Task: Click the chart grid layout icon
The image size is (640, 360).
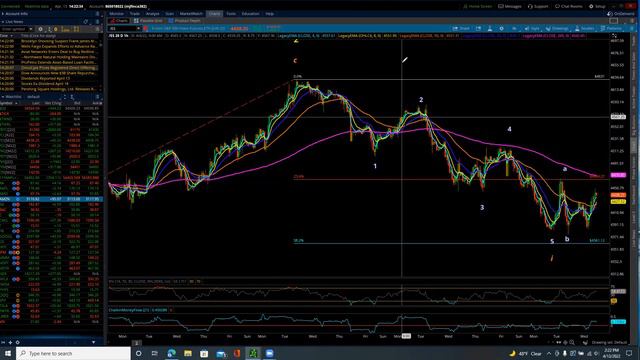Action: pos(614,21)
